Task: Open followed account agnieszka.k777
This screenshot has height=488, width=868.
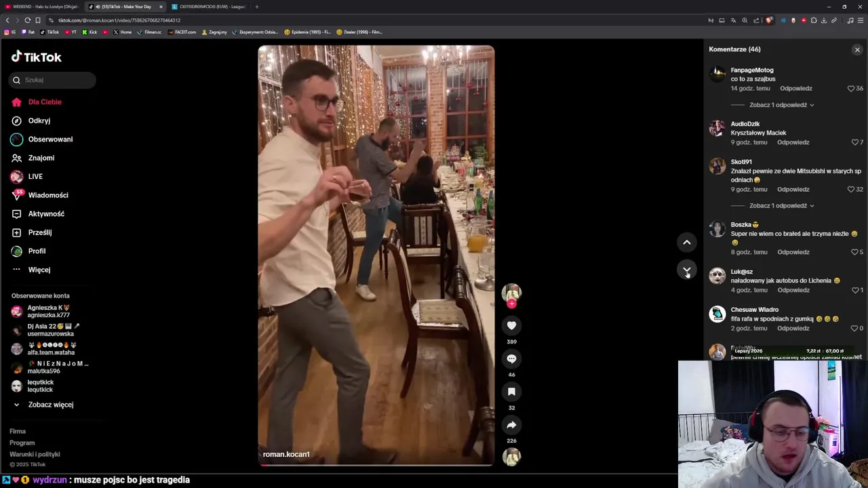Action: pos(49,311)
